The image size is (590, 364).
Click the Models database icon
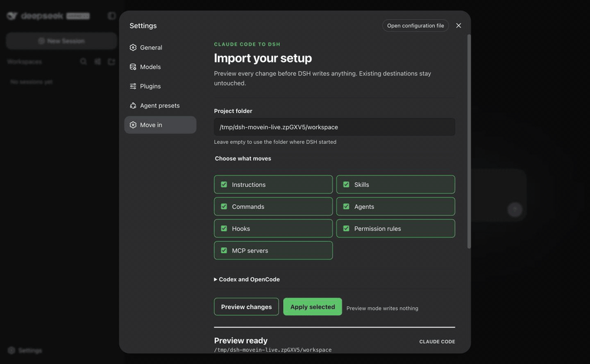[133, 67]
